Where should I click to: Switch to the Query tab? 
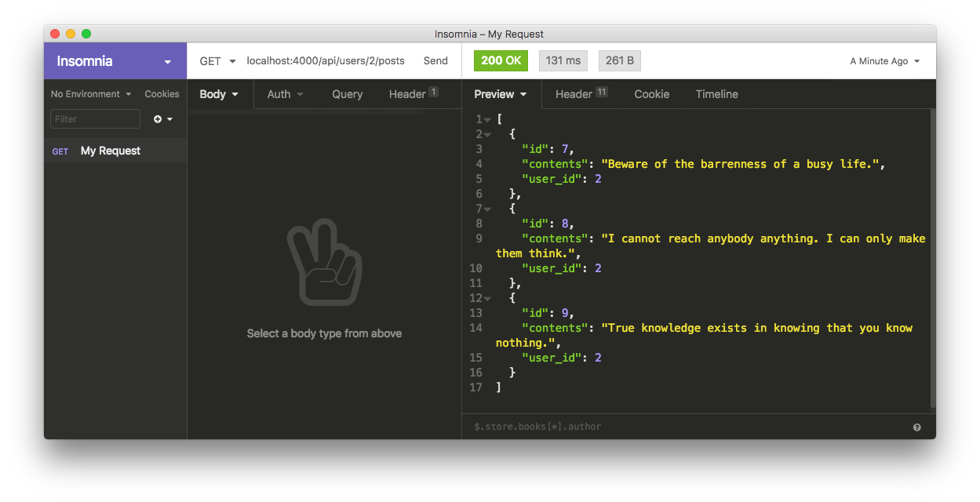pyautogui.click(x=347, y=94)
